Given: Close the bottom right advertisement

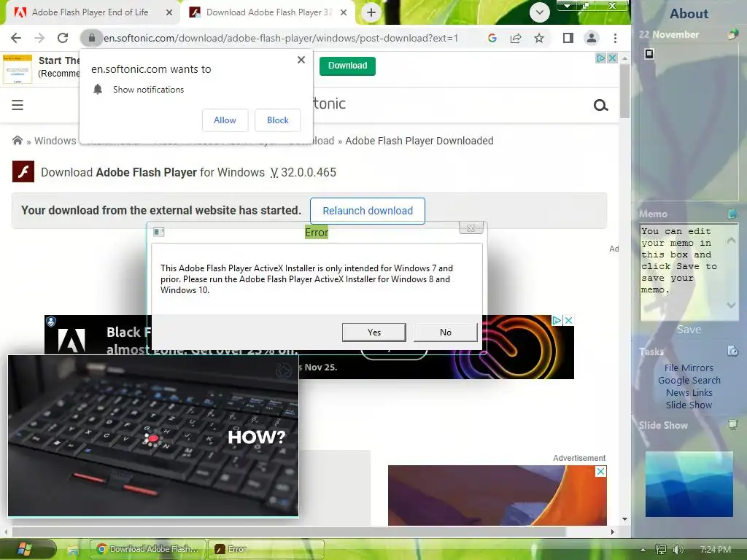Looking at the screenshot, I should click(x=601, y=471).
